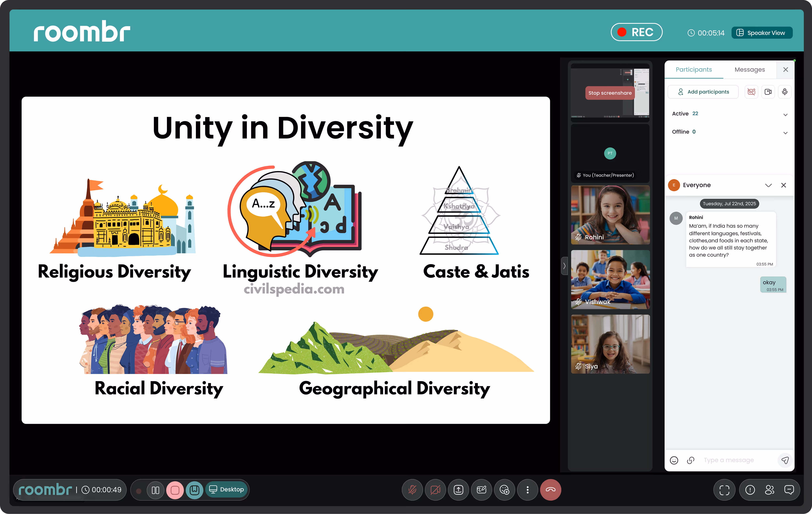Viewport: 812px width, 514px height.
Task: Expand the Active participants list
Action: (x=785, y=115)
